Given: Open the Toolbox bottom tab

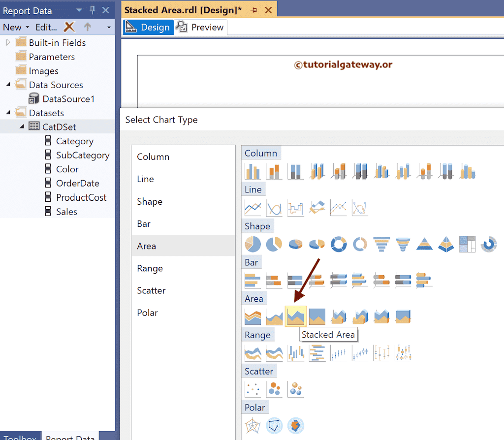Looking at the screenshot, I should click(x=20, y=437).
